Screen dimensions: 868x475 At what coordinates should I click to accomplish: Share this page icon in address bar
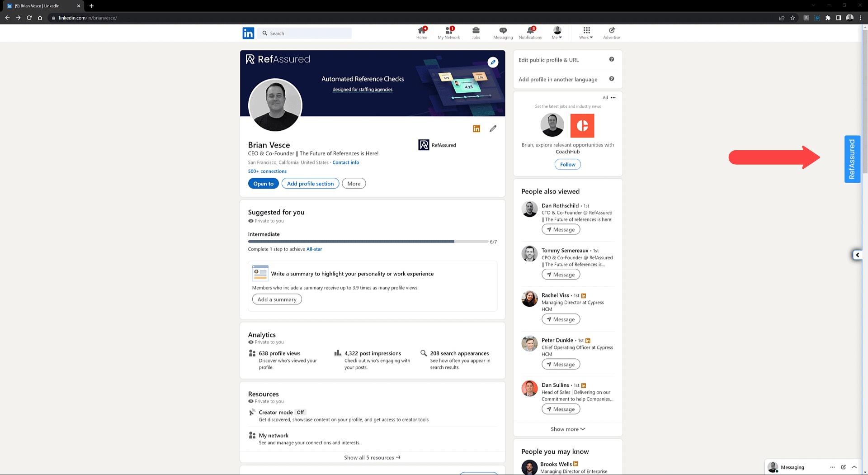782,18
